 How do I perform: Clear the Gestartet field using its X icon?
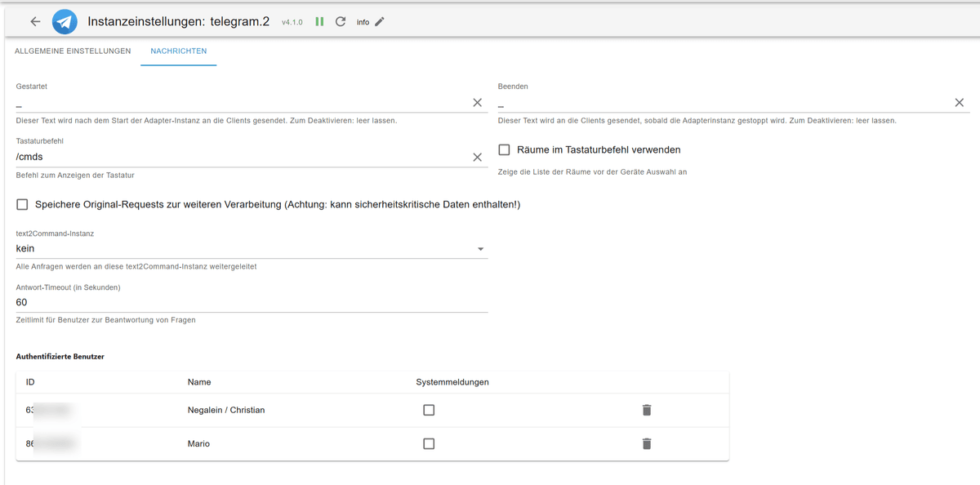click(478, 102)
